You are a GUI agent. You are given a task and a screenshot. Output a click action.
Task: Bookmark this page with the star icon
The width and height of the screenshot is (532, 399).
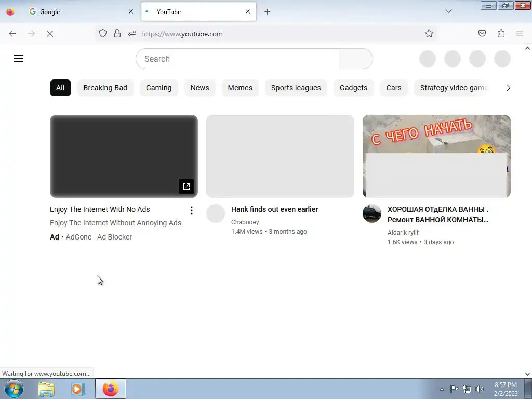click(x=429, y=33)
